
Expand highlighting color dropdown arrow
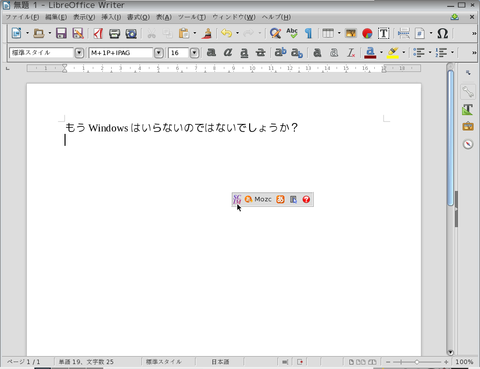(404, 52)
